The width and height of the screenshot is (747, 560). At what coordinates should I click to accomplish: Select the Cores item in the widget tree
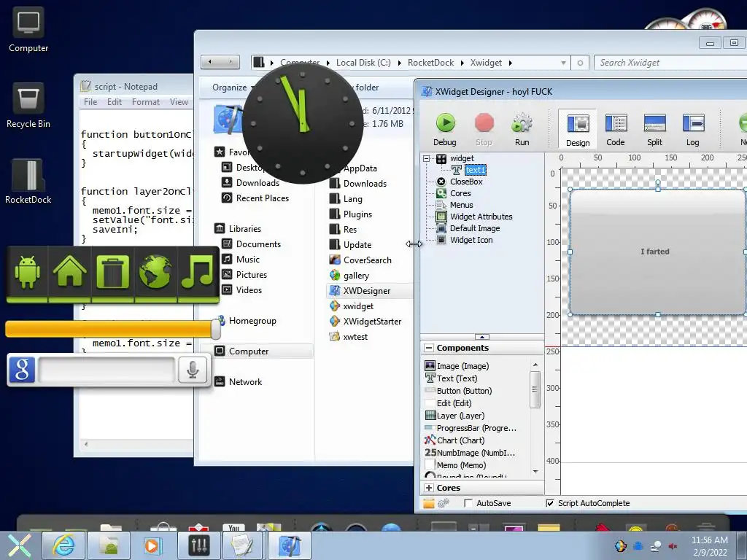(460, 193)
